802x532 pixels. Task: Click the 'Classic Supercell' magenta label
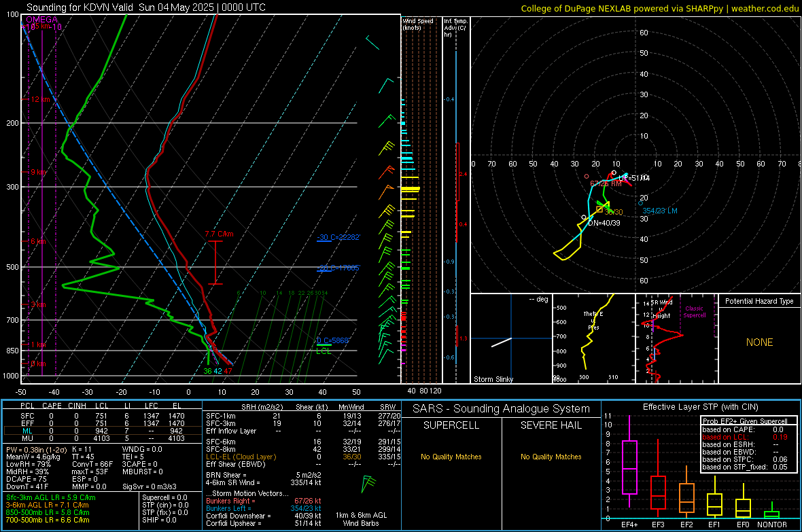point(695,312)
